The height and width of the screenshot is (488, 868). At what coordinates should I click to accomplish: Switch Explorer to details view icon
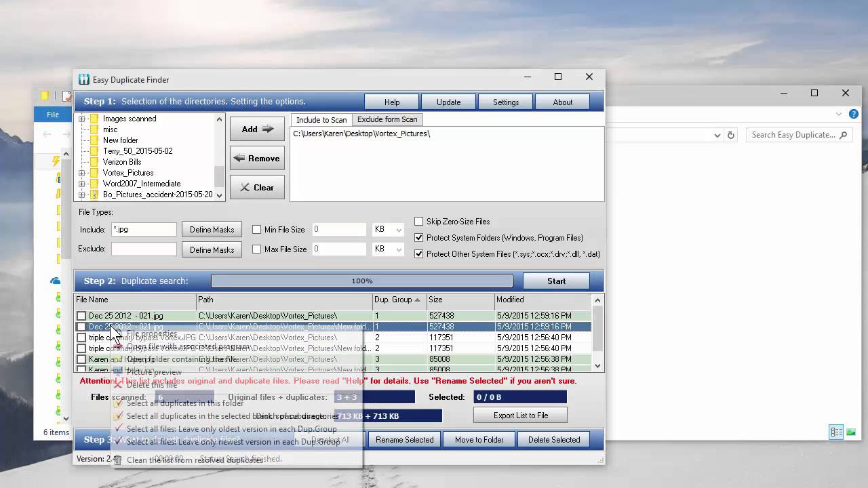tap(837, 432)
